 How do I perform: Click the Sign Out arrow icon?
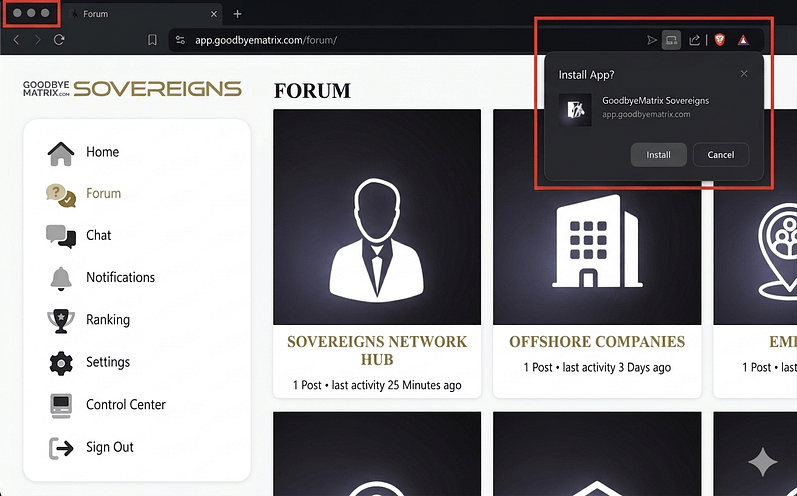[x=61, y=448]
